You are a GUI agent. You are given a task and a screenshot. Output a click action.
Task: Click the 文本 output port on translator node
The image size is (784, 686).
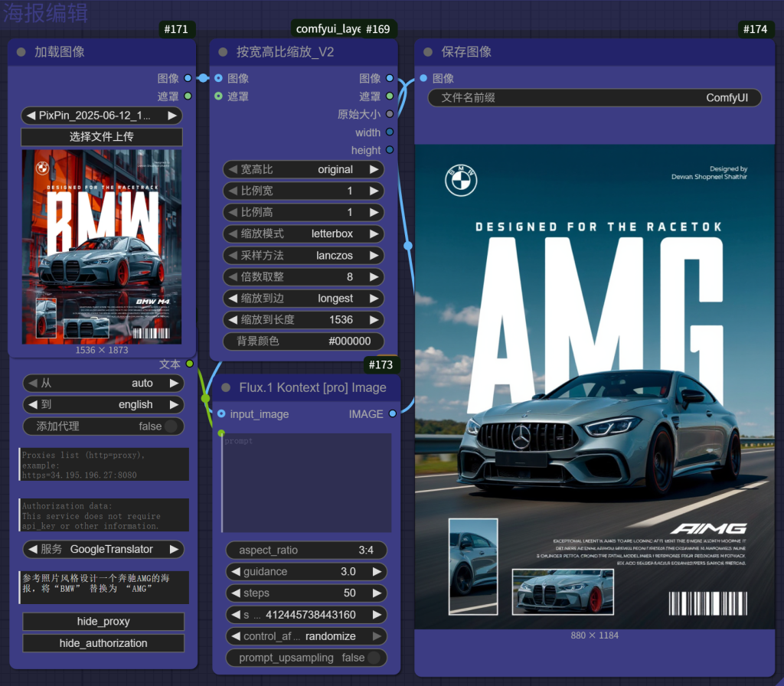[190, 364]
